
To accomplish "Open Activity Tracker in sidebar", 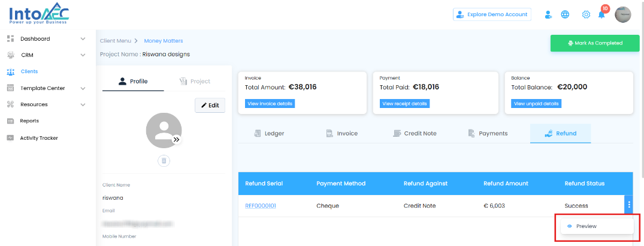I will (39, 138).
